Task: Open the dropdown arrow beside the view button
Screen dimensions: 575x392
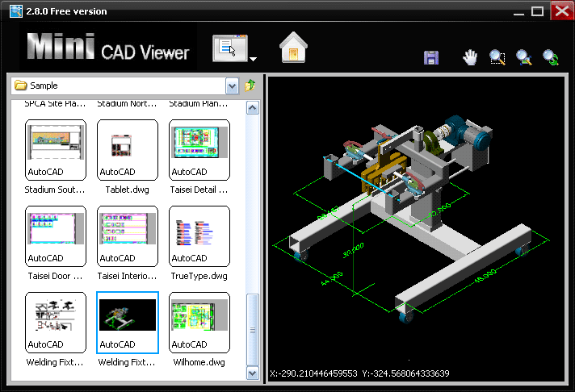Action: point(253,59)
